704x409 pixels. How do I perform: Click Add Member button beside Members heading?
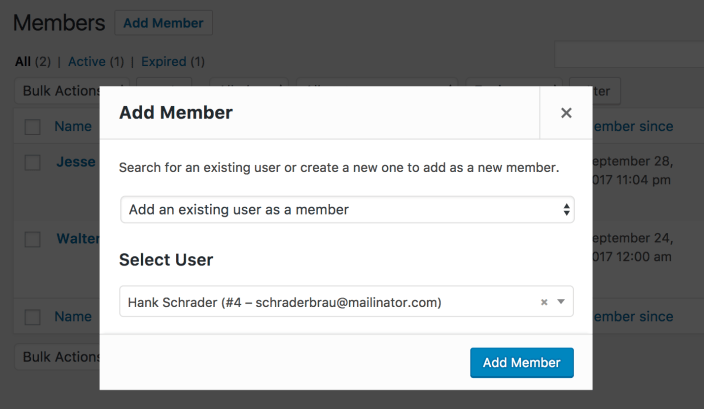click(x=164, y=22)
